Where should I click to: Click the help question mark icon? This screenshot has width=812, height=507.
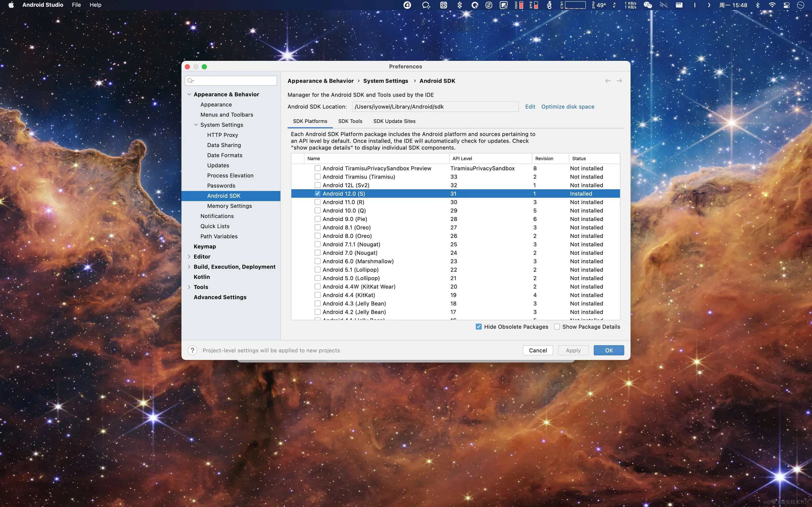tap(192, 350)
